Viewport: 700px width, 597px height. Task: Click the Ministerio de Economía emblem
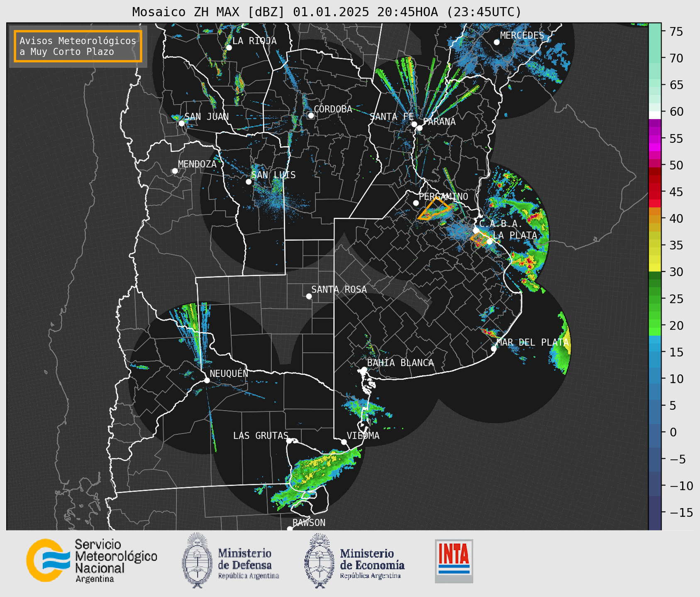[x=319, y=560]
